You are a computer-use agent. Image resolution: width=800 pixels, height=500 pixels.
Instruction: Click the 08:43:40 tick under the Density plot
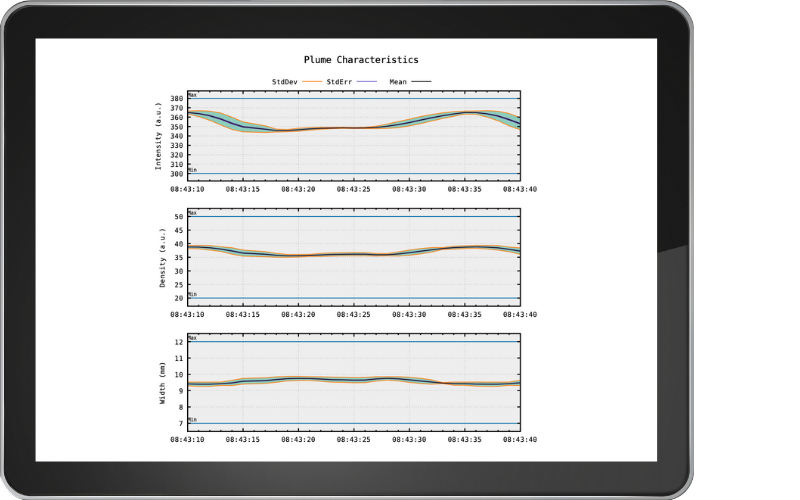[520, 313]
